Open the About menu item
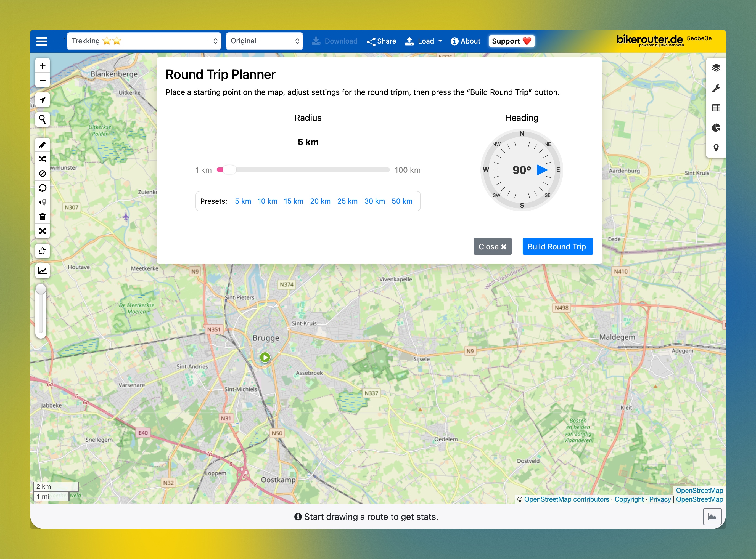This screenshot has height=559, width=756. pos(466,41)
